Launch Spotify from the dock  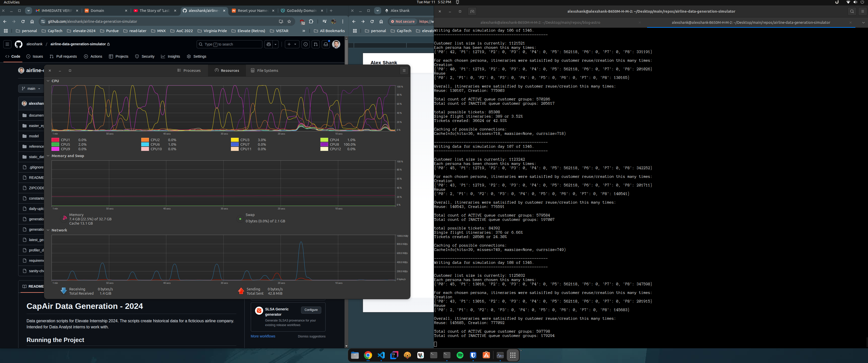click(x=460, y=355)
